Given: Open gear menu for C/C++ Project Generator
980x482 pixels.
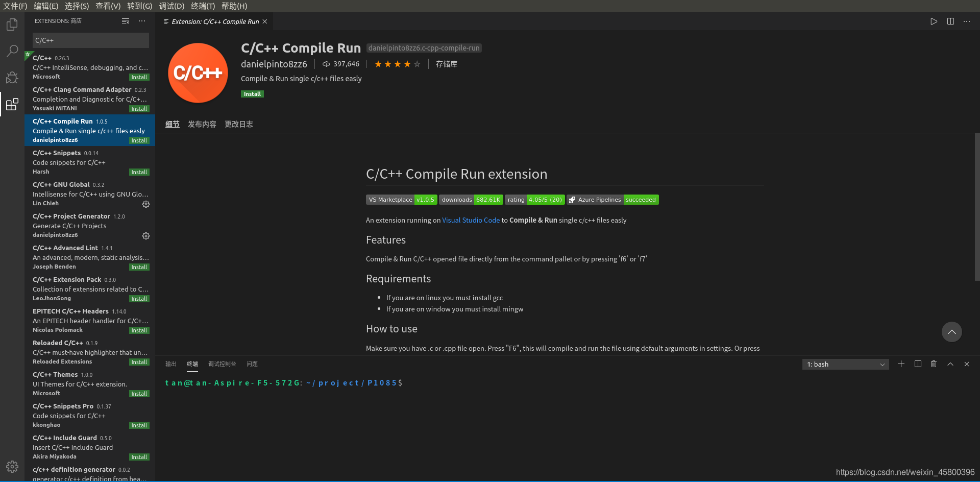Looking at the screenshot, I should [146, 236].
